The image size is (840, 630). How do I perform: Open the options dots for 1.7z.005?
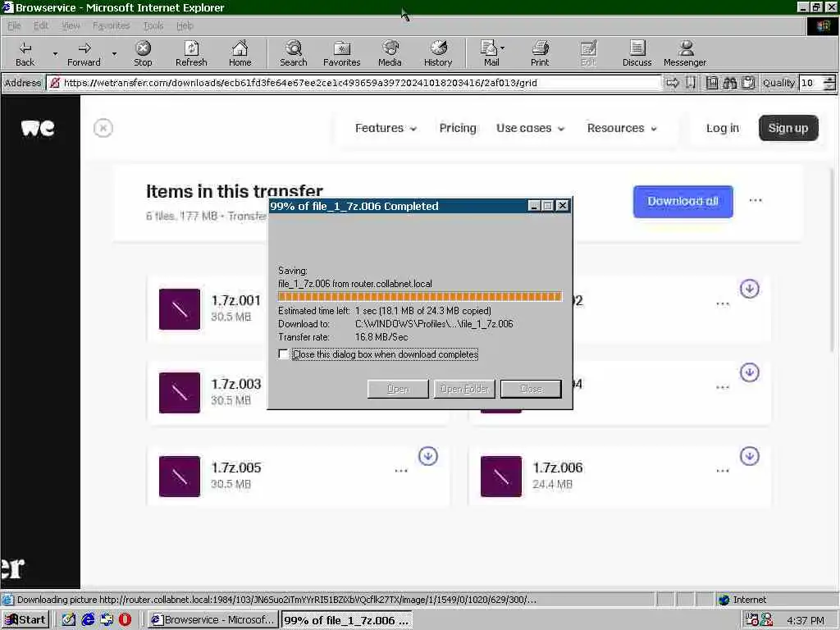(x=400, y=471)
